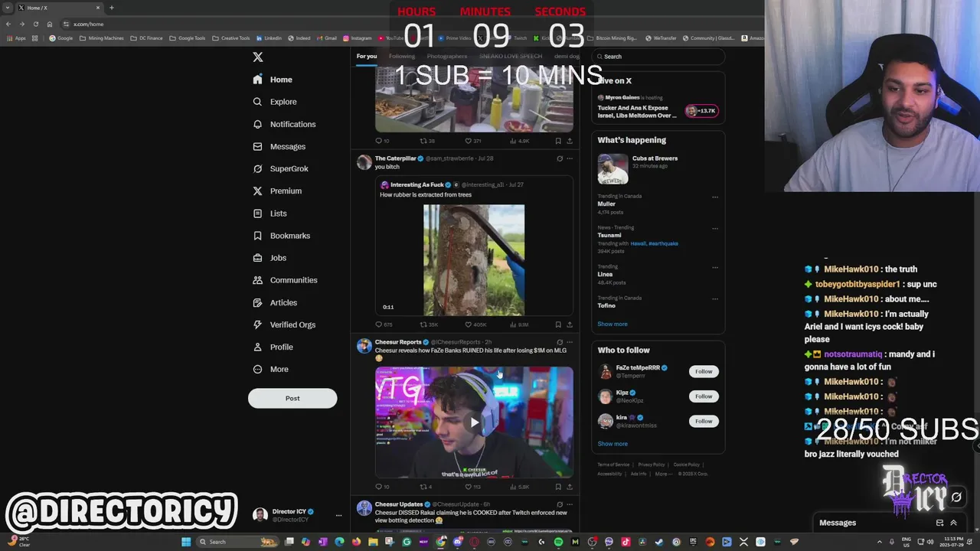
Task: Click the taskbar Search box
Action: click(238, 542)
